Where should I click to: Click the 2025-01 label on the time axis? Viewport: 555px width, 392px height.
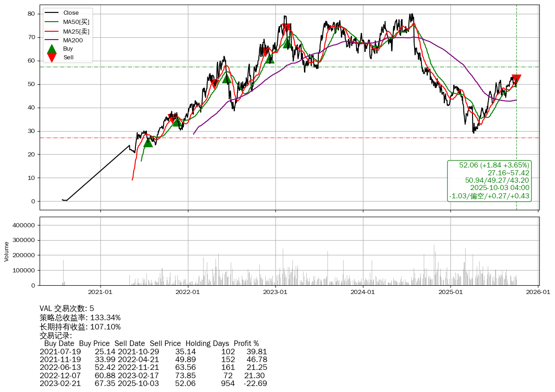tap(450, 292)
